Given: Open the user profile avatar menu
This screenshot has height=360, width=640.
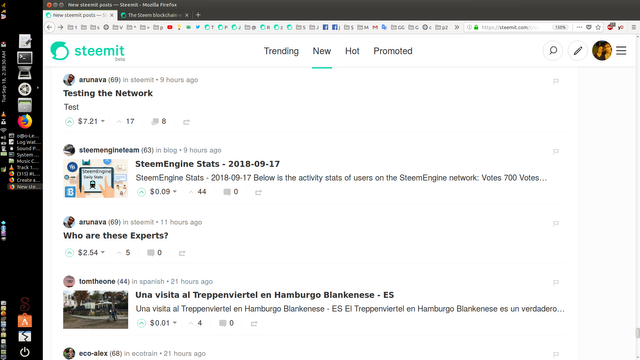Looking at the screenshot, I should pyautogui.click(x=602, y=51).
